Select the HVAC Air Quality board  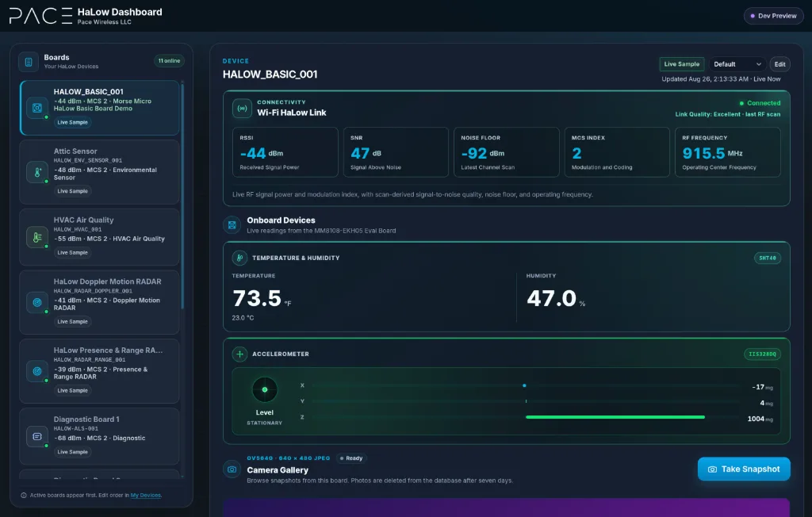point(99,237)
